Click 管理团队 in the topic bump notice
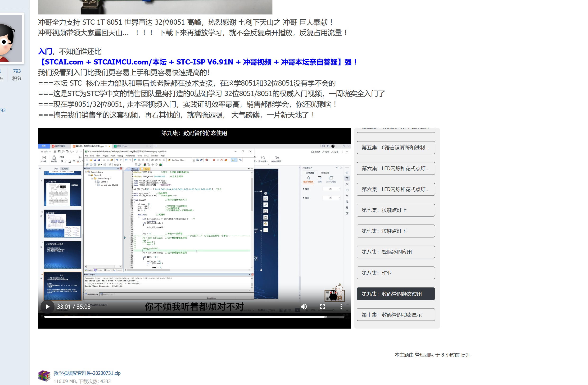The width and height of the screenshot is (588, 385). 424,355
